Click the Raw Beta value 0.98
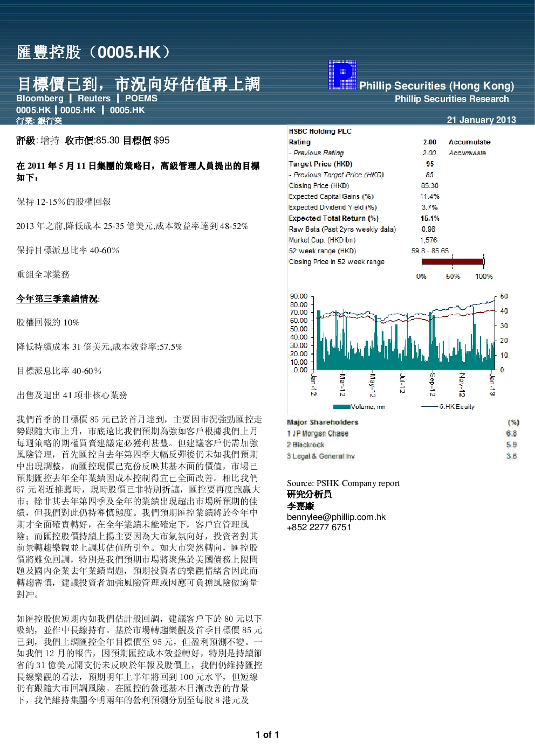This screenshot has width=535, height=756. point(429,229)
